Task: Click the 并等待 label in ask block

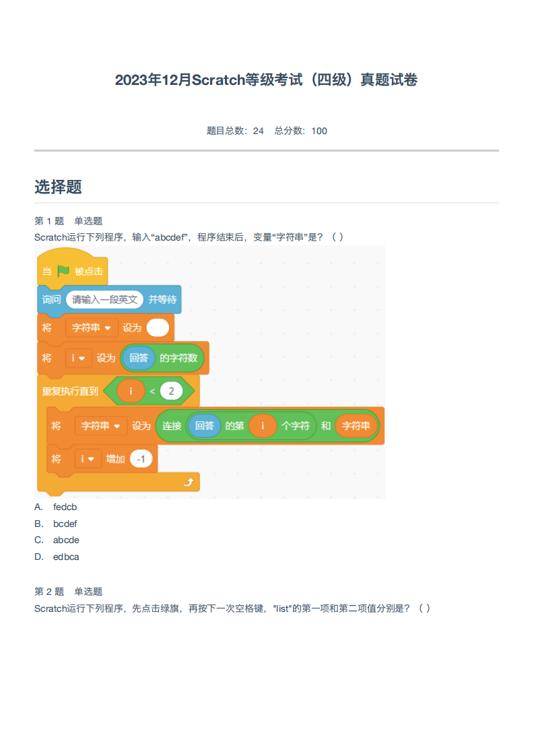Action: point(162,299)
